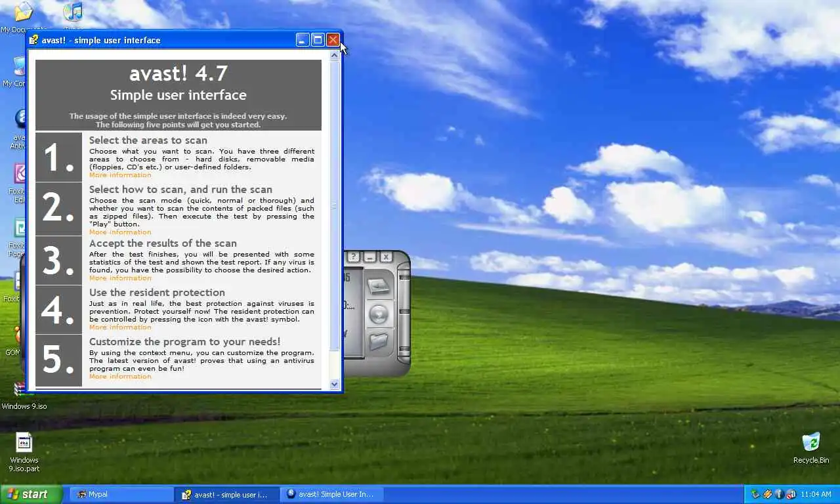Screen dimensions: 840x504
Task: Click the large number 2. tile
Action: tap(58, 209)
